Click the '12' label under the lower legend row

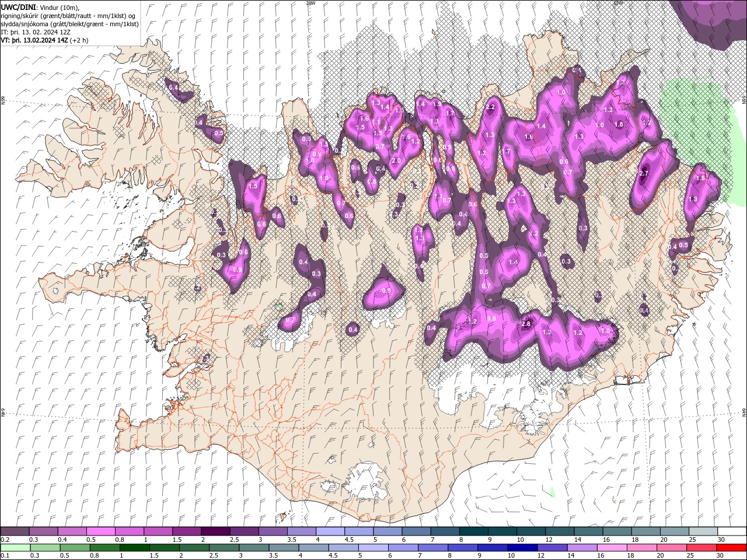[x=541, y=556]
